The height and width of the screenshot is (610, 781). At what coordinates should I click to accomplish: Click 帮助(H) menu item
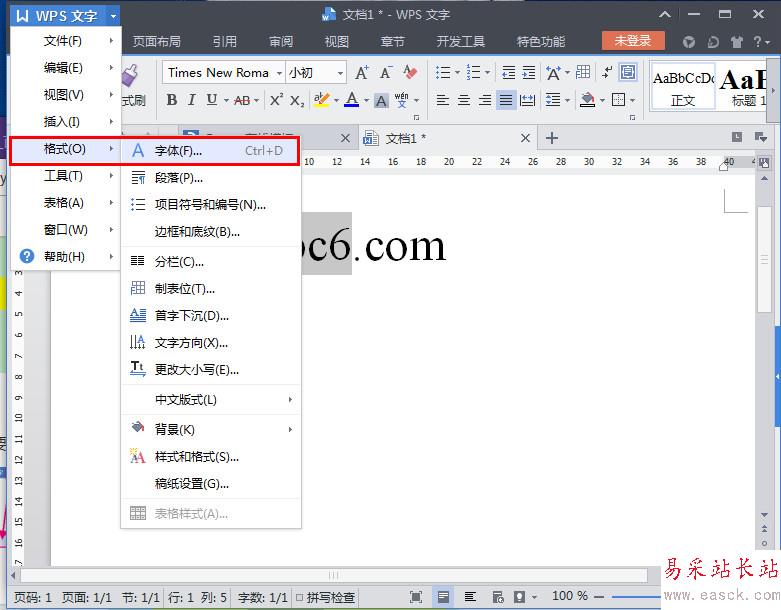coord(65,256)
